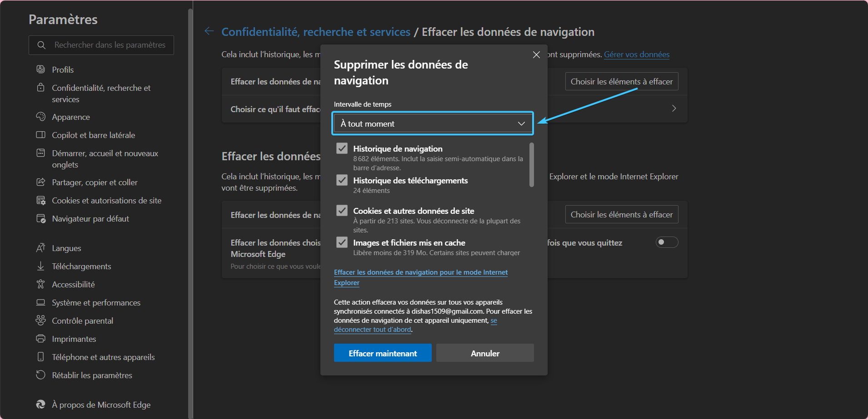The image size is (868, 419).
Task: Click top Choisir les éléments à effacer button
Action: click(x=622, y=81)
